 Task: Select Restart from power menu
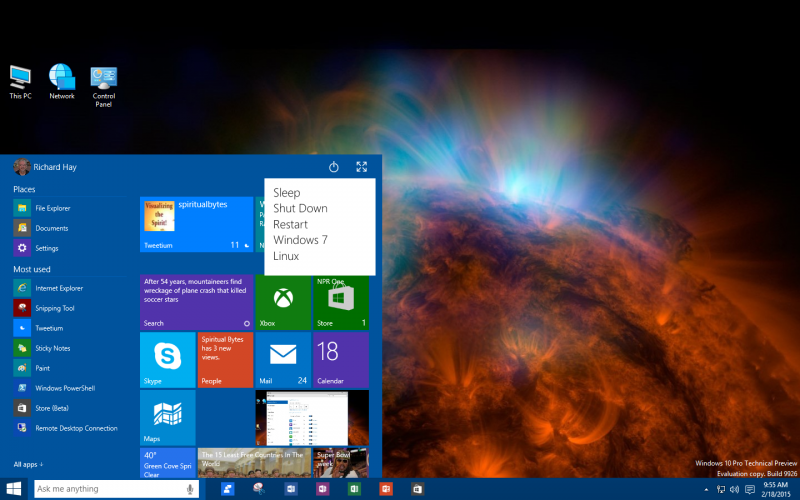[290, 224]
